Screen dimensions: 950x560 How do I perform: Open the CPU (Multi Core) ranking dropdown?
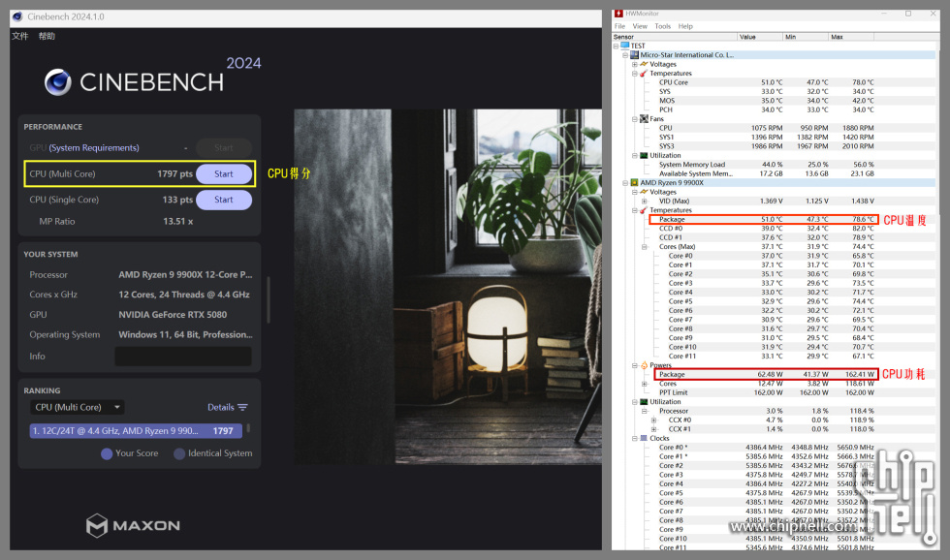point(78,407)
